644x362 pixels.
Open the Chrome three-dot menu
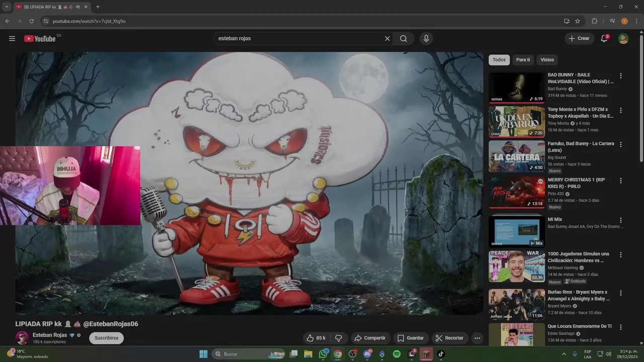[636, 21]
